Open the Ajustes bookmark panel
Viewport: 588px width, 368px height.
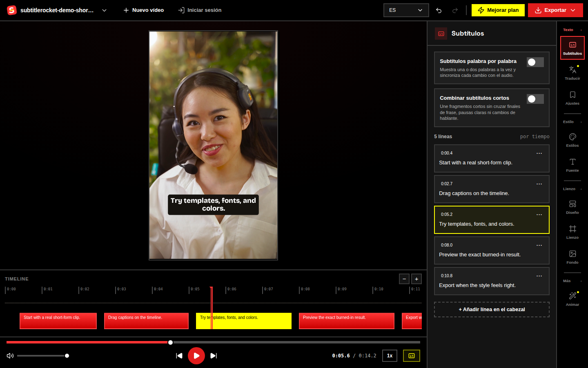tap(572, 98)
